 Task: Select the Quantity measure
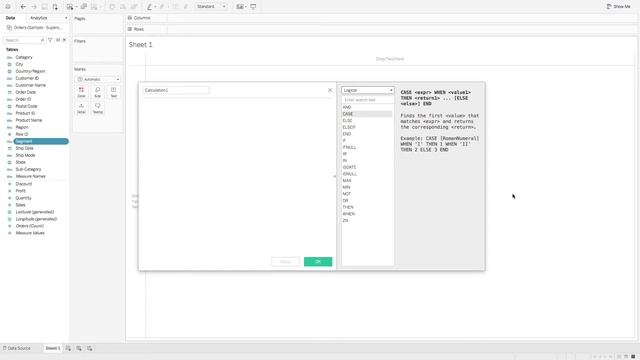tap(23, 198)
